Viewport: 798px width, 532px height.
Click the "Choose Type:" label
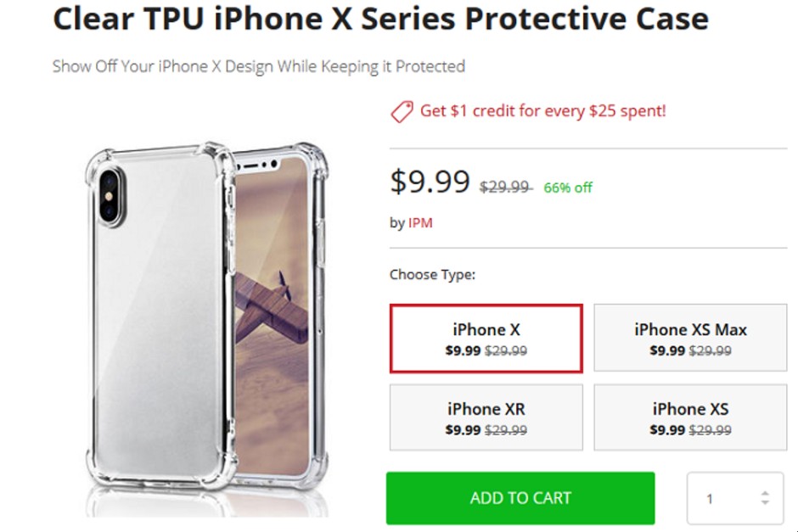coord(432,275)
